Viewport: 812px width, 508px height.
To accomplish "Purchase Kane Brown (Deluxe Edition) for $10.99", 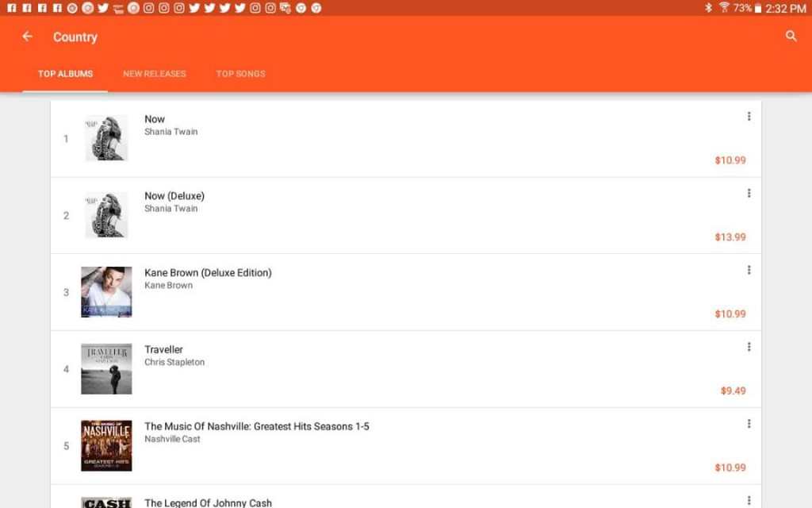I will click(x=730, y=314).
